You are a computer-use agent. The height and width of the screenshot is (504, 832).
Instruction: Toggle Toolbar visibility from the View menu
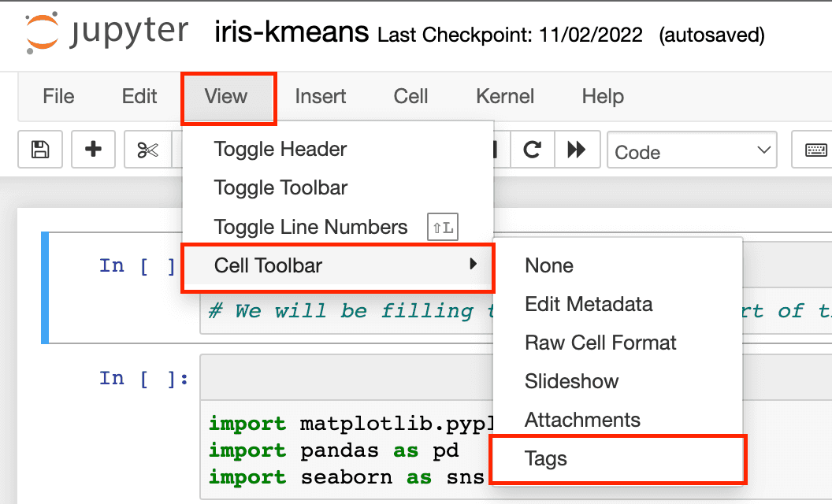click(x=280, y=187)
